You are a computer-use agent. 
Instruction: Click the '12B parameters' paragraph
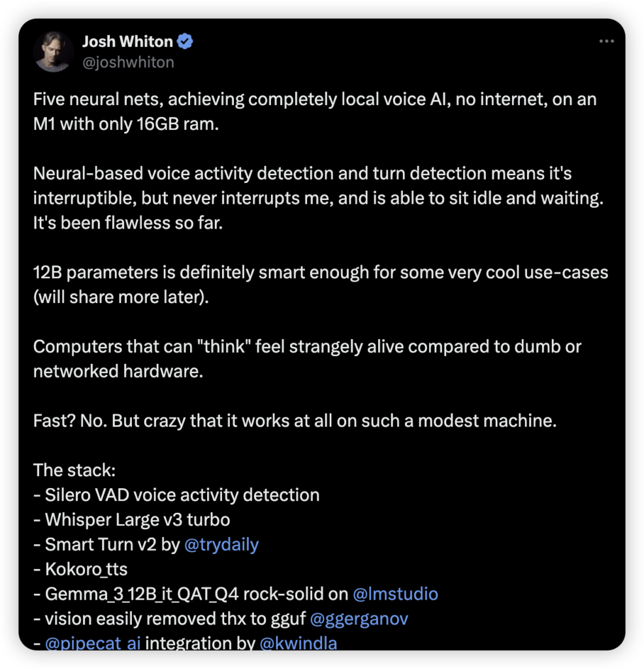tap(321, 285)
